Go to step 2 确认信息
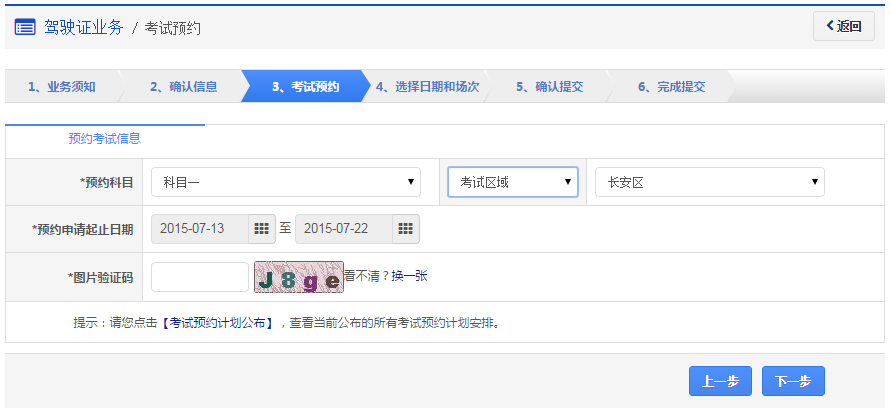 (183, 87)
